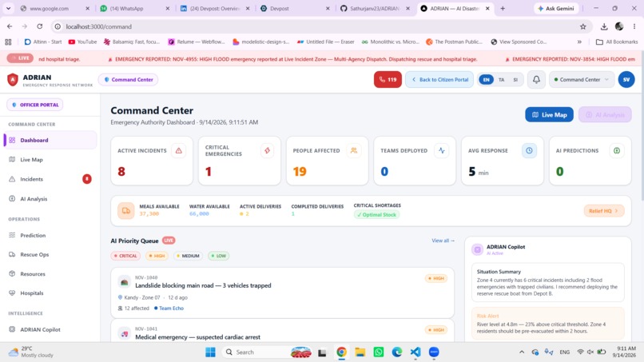
Task: Open Incidents in sidebar
Action: pyautogui.click(x=50, y=179)
